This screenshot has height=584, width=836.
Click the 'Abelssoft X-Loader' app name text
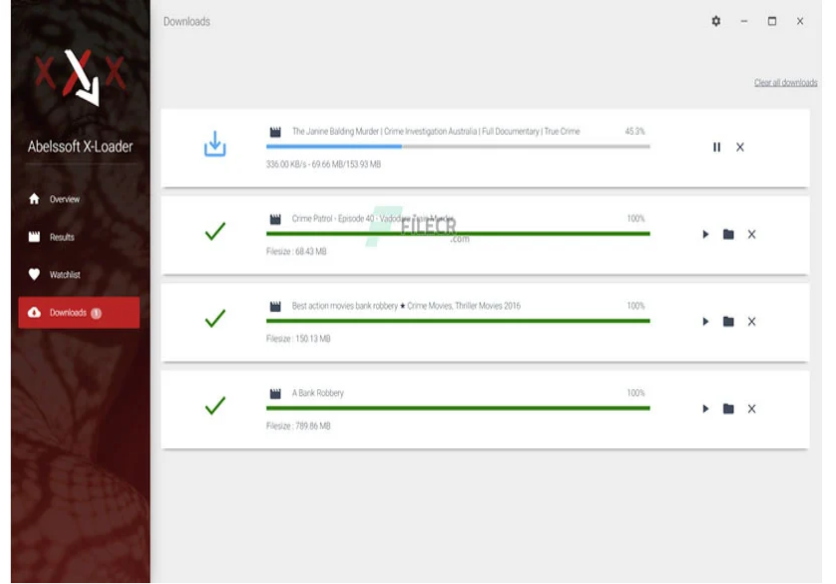pos(80,147)
